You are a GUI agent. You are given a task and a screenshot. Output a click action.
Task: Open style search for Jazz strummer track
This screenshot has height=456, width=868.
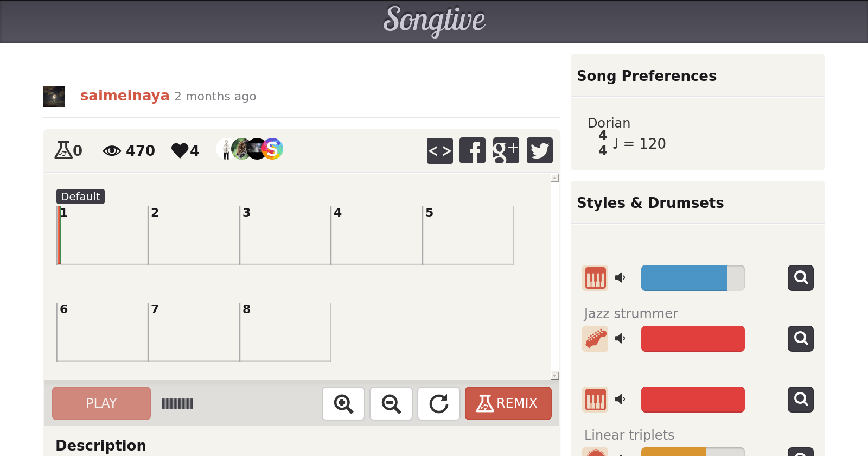coord(800,339)
